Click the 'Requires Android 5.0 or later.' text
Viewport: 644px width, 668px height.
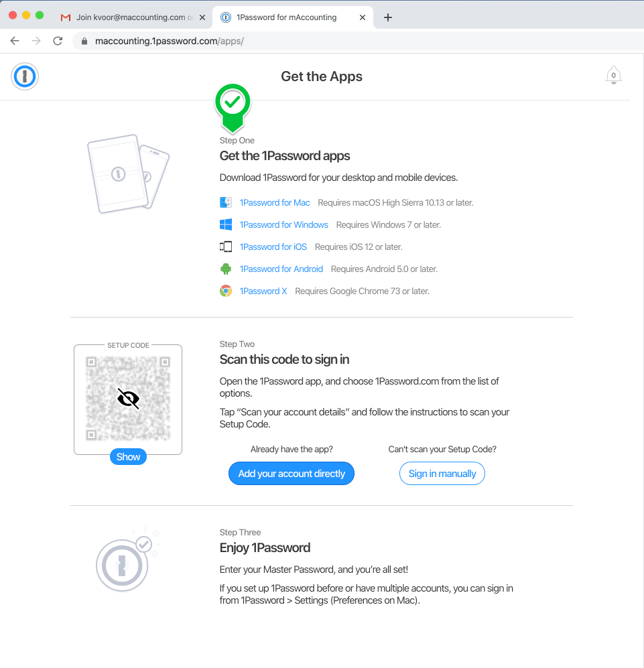pos(384,269)
